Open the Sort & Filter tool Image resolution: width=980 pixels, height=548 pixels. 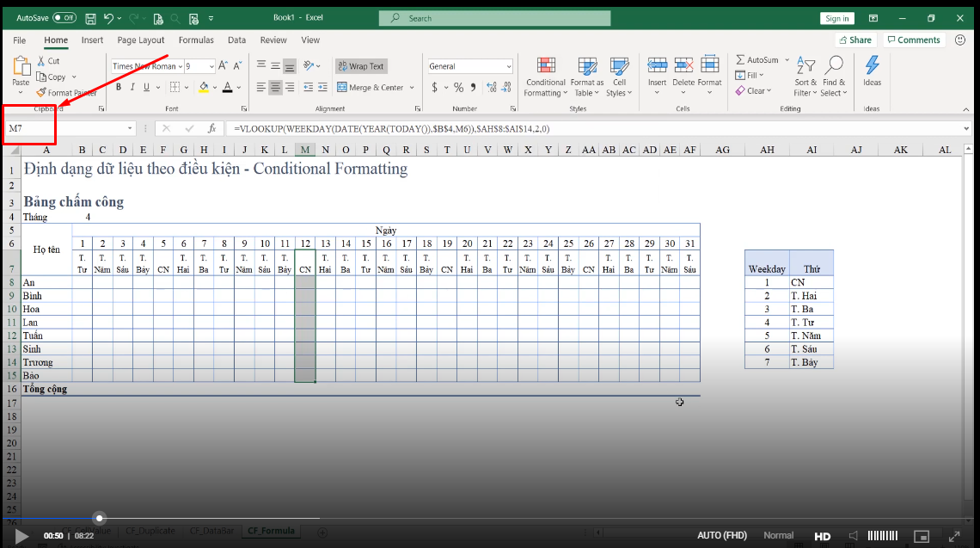[805, 77]
